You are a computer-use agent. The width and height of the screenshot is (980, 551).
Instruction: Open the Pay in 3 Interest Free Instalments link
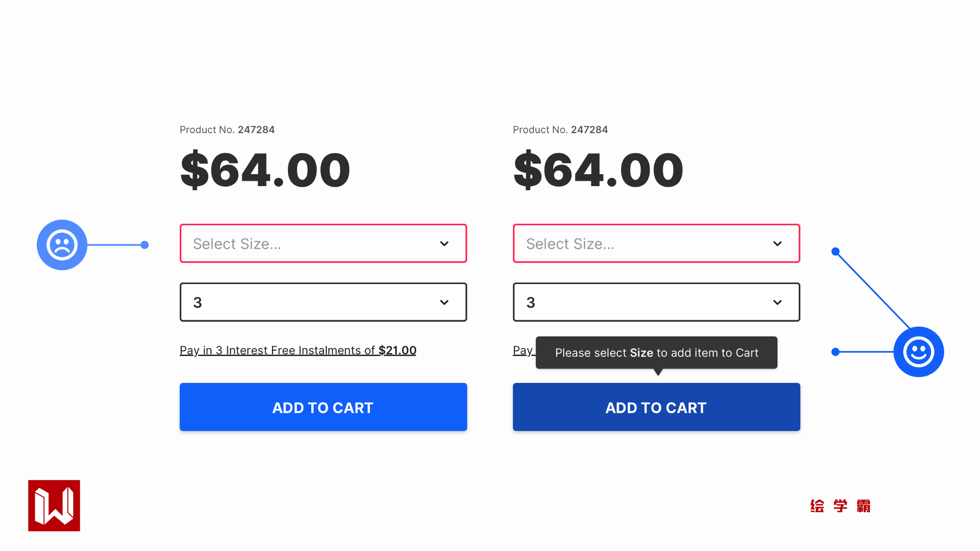(298, 350)
